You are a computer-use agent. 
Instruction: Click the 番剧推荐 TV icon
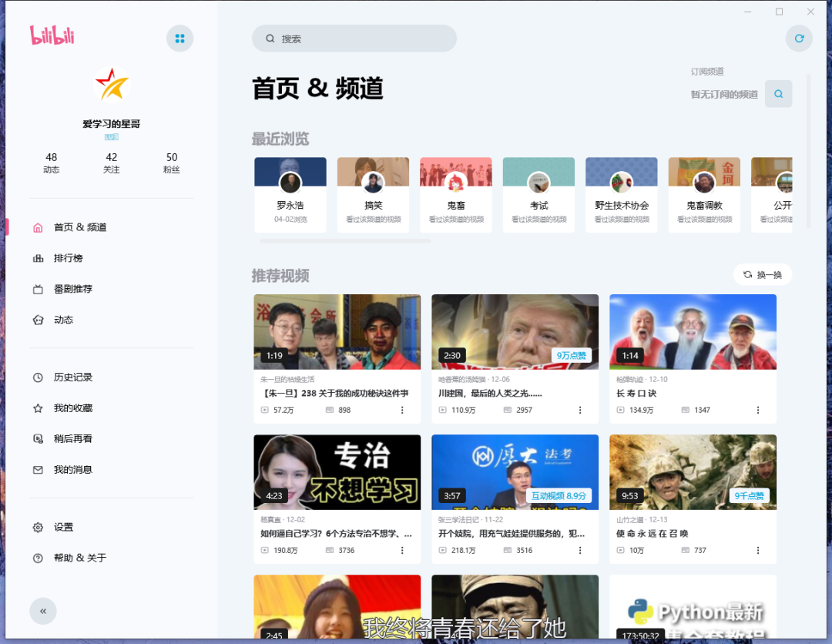[x=38, y=289]
